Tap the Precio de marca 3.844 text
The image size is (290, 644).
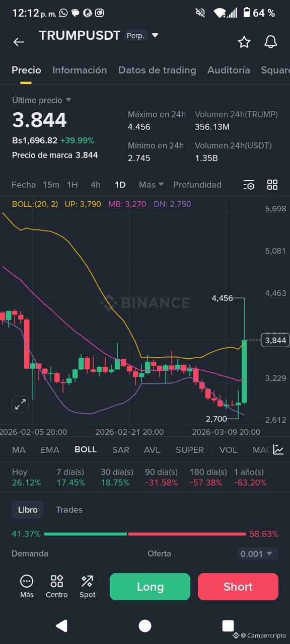coord(55,155)
